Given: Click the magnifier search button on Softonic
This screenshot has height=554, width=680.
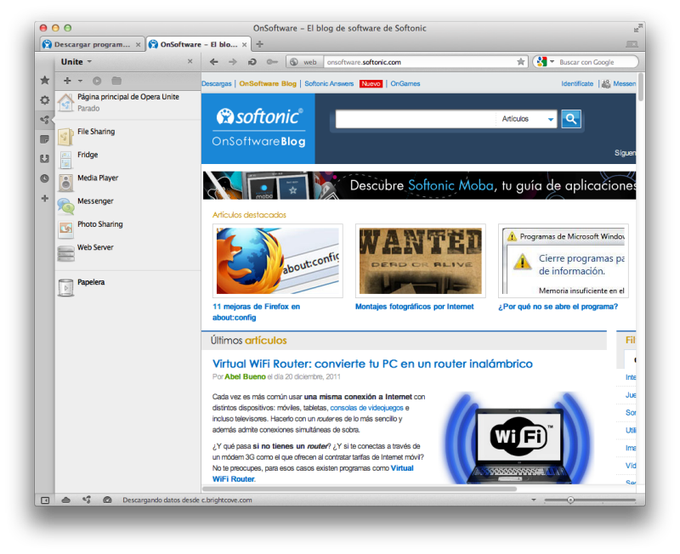Looking at the screenshot, I should click(x=571, y=119).
